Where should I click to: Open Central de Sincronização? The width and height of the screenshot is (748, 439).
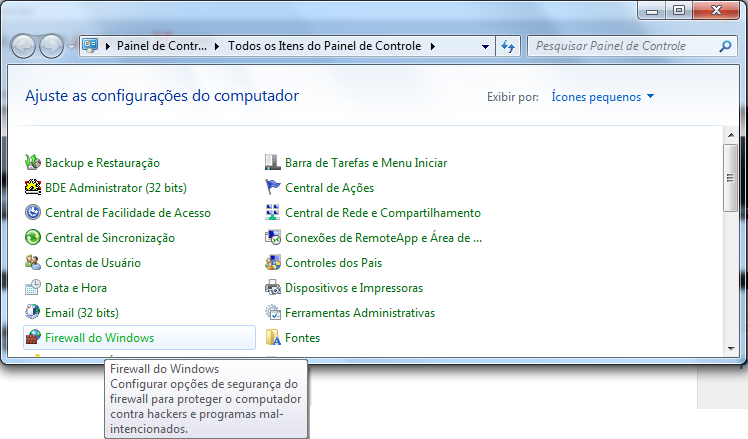coord(110,238)
